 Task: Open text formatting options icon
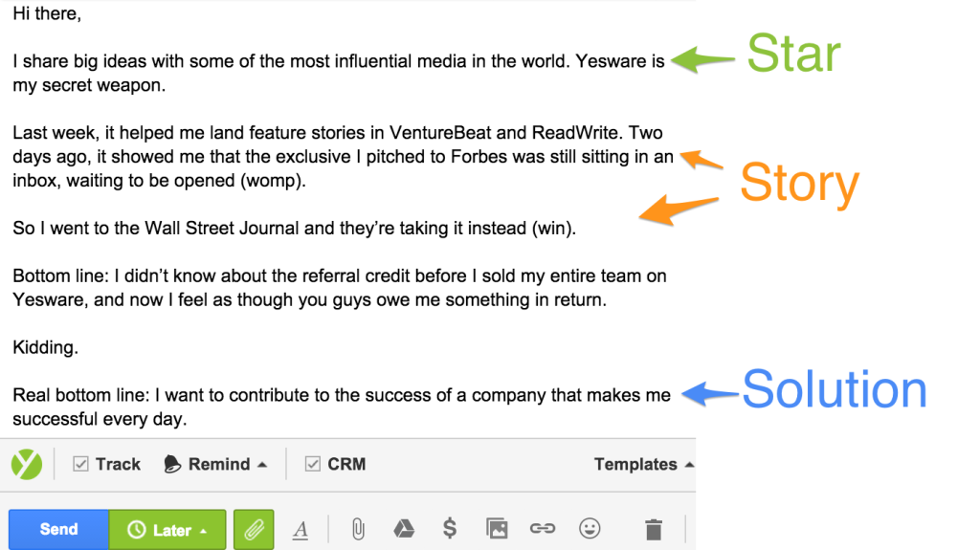coord(301,530)
